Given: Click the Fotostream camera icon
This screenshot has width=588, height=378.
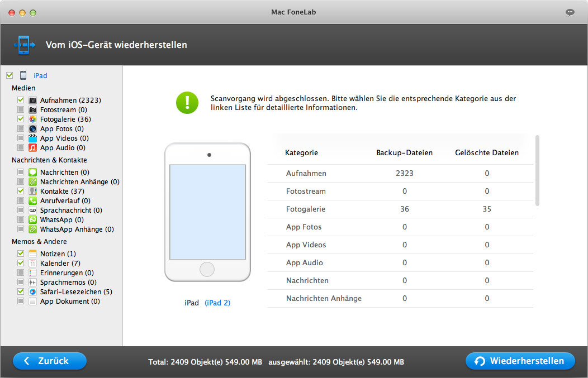Looking at the screenshot, I should point(32,110).
